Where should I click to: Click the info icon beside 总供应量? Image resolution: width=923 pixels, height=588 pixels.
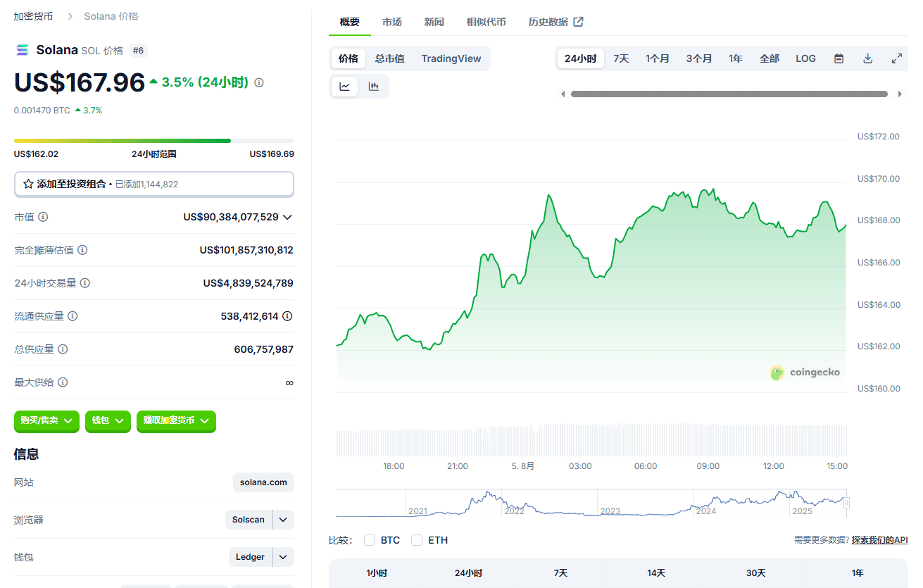click(x=63, y=349)
